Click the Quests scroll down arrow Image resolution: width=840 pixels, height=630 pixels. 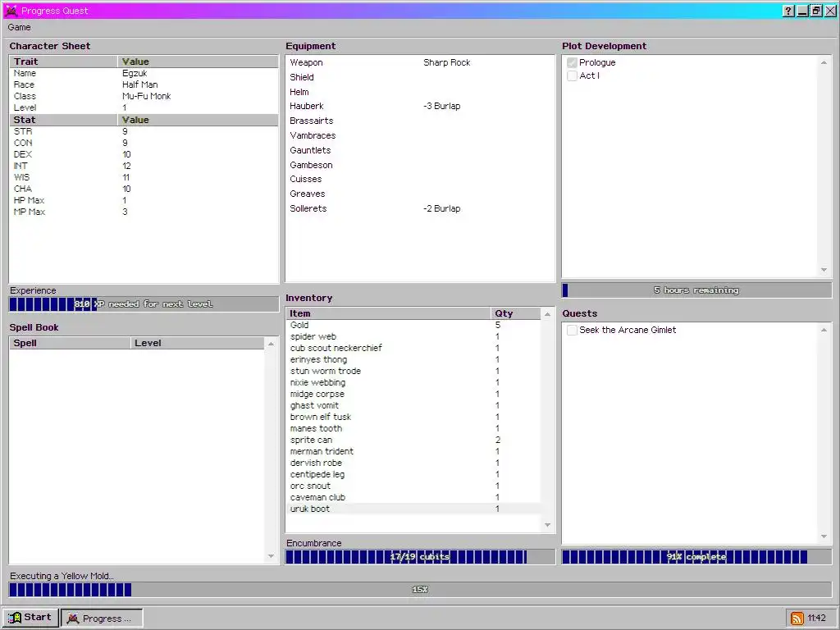click(x=824, y=536)
